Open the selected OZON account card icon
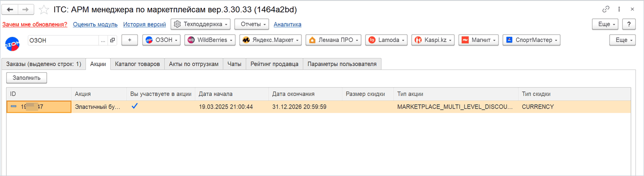This screenshot has height=176, width=644. point(112,40)
